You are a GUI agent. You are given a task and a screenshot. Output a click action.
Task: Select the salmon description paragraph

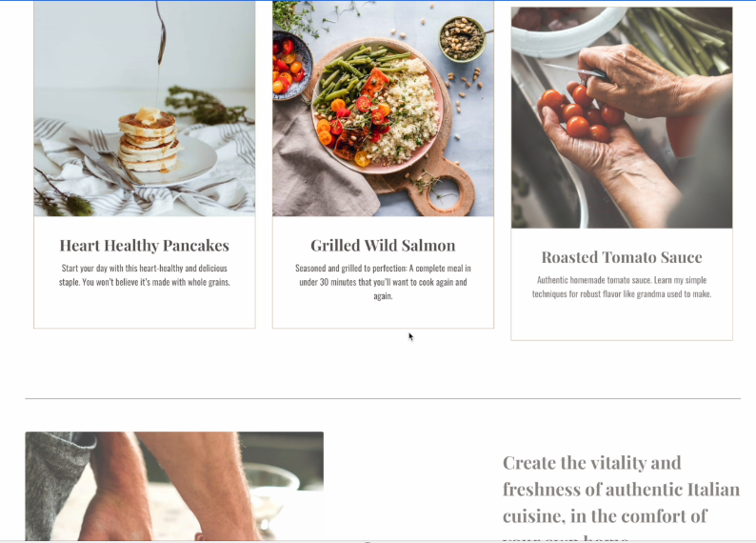383,282
